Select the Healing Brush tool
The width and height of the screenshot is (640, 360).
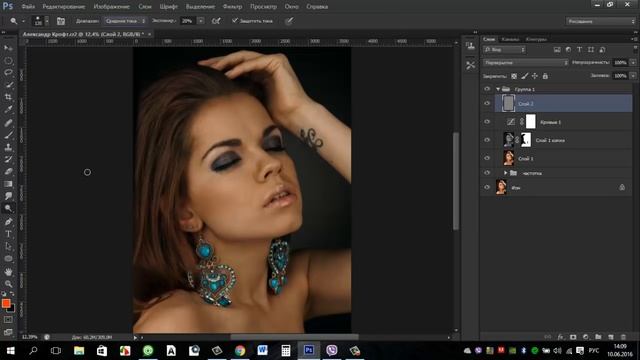point(8,122)
